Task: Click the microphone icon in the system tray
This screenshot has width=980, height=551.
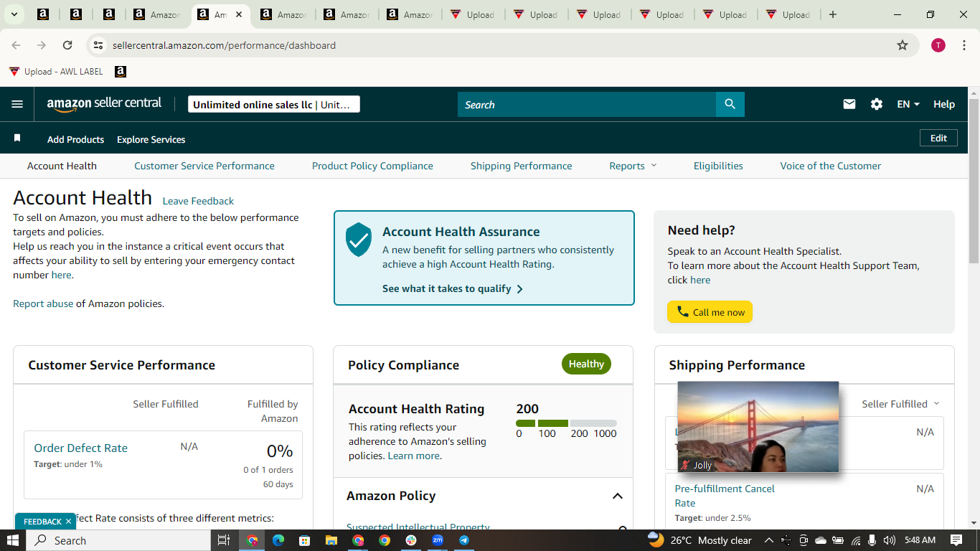Action: coord(872,540)
